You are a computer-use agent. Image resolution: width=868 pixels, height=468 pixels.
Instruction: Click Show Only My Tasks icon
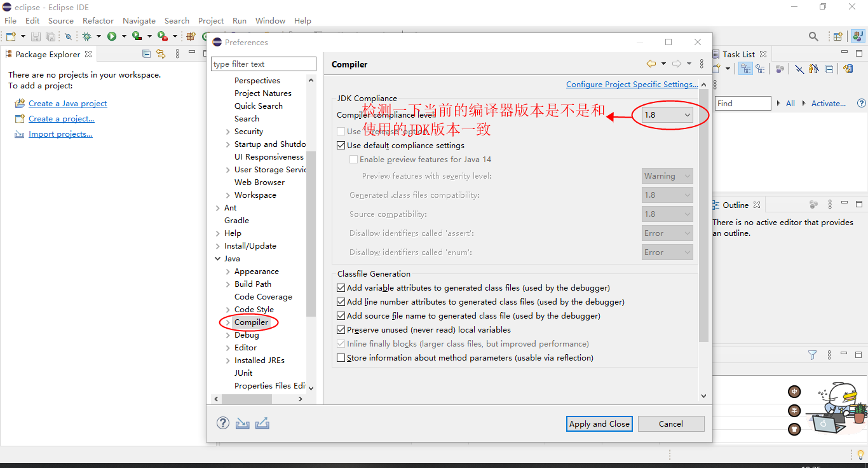814,69
